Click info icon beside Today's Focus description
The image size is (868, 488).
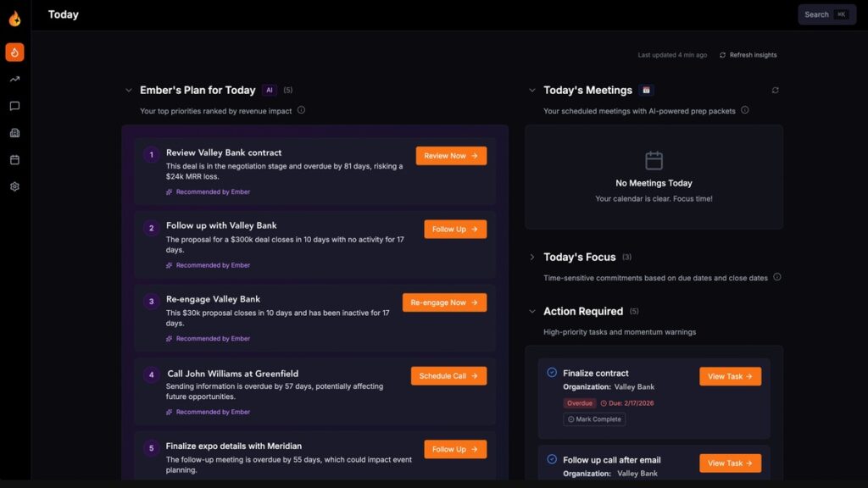[x=776, y=277]
